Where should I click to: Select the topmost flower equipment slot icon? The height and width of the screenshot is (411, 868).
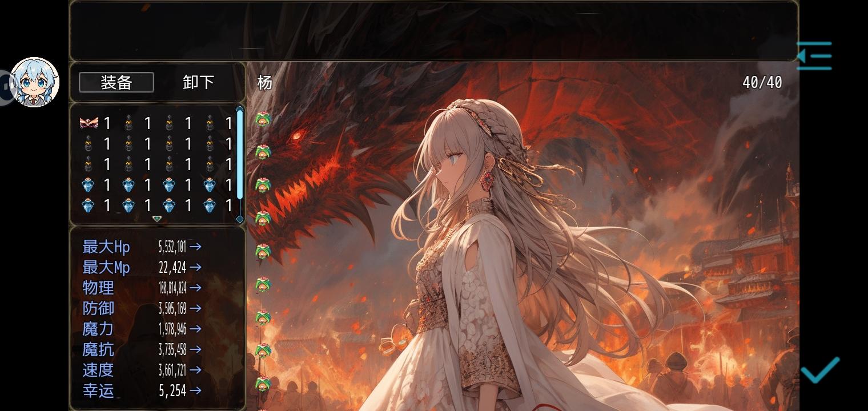coord(263,119)
